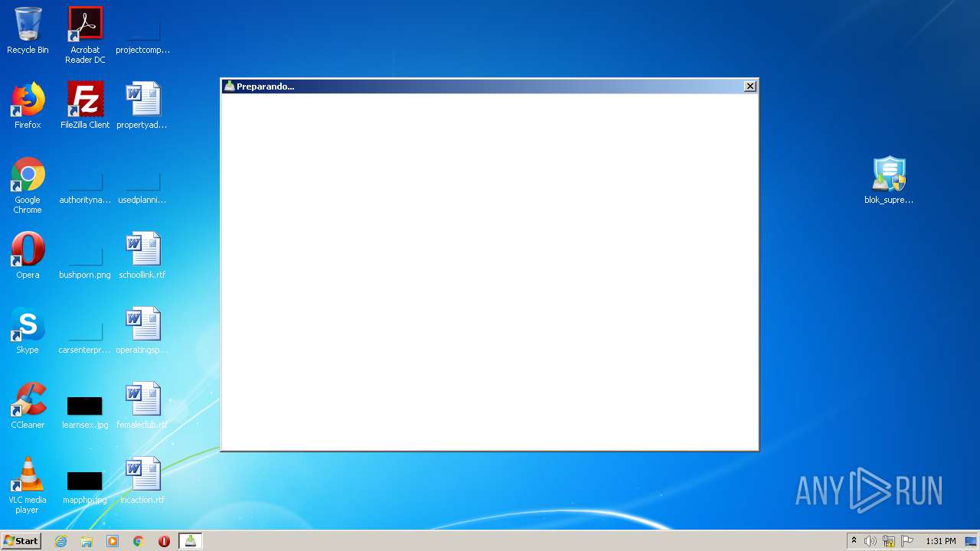Image resolution: width=980 pixels, height=551 pixels.
Task: Open the network tray icon
Action: [x=889, y=541]
